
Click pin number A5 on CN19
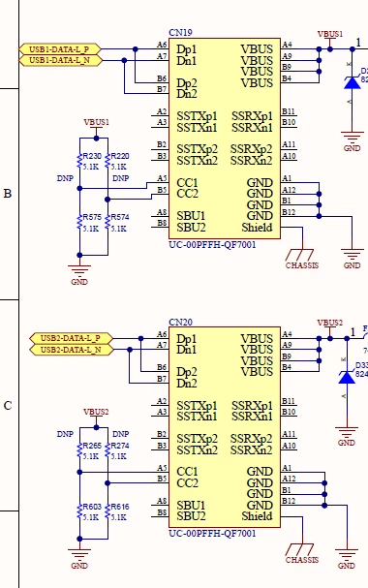coord(162,178)
